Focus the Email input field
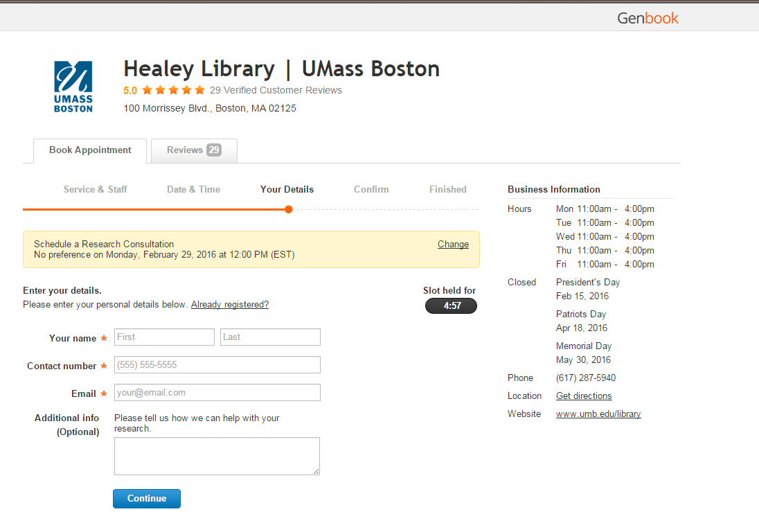759x532 pixels. 217,393
